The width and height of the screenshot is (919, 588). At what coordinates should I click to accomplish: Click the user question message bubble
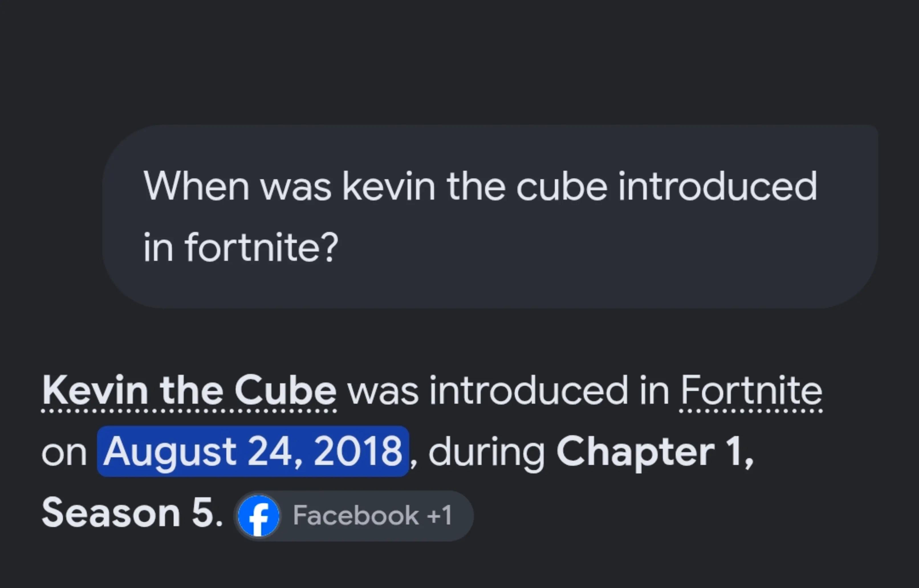(x=490, y=217)
